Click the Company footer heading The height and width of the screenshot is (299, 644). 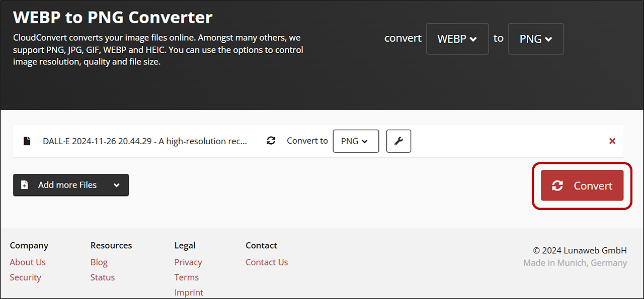(29, 246)
